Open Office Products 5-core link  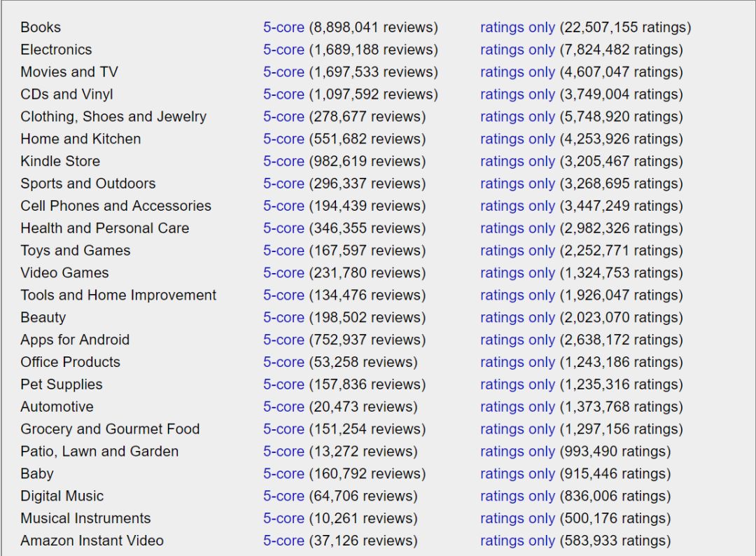point(283,362)
